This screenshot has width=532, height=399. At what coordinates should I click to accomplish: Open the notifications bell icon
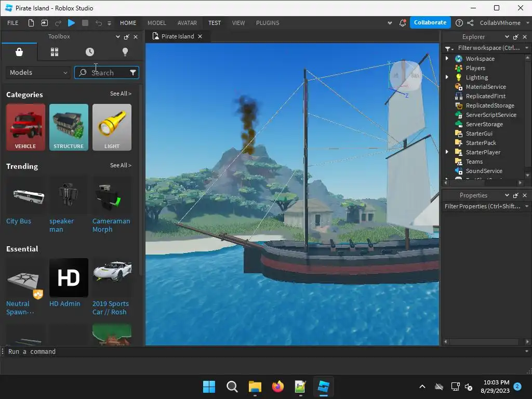point(403,23)
